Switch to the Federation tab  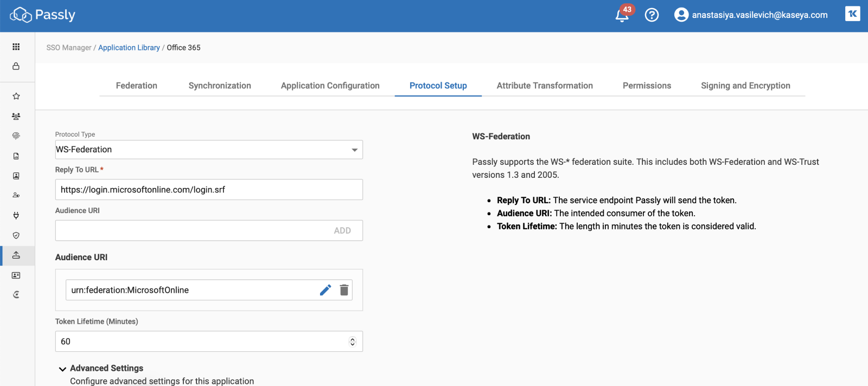click(137, 86)
